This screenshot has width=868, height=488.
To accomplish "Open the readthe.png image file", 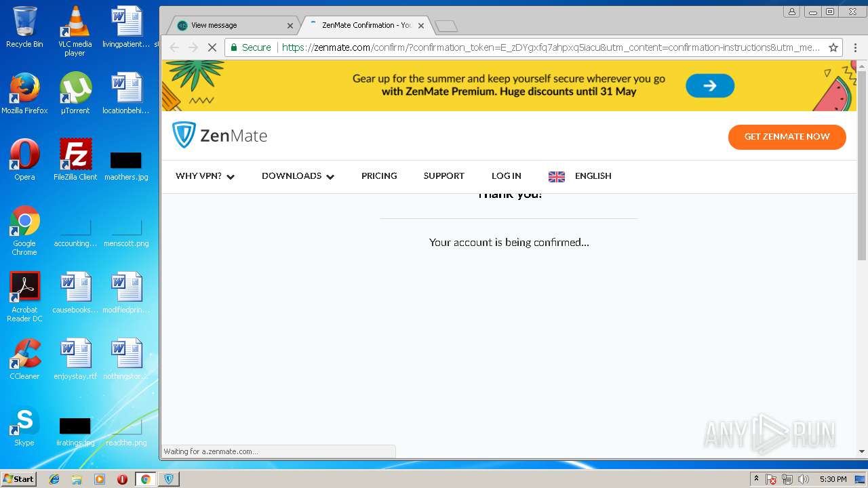I will coord(126,432).
